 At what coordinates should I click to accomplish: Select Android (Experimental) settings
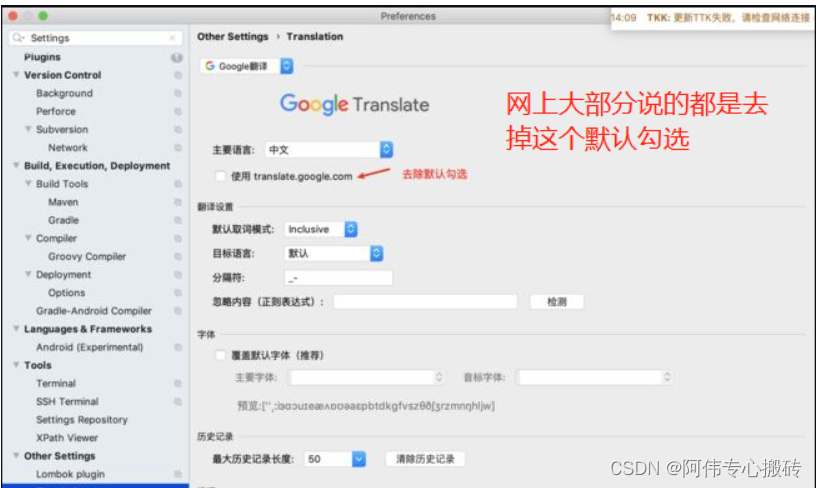(x=90, y=347)
